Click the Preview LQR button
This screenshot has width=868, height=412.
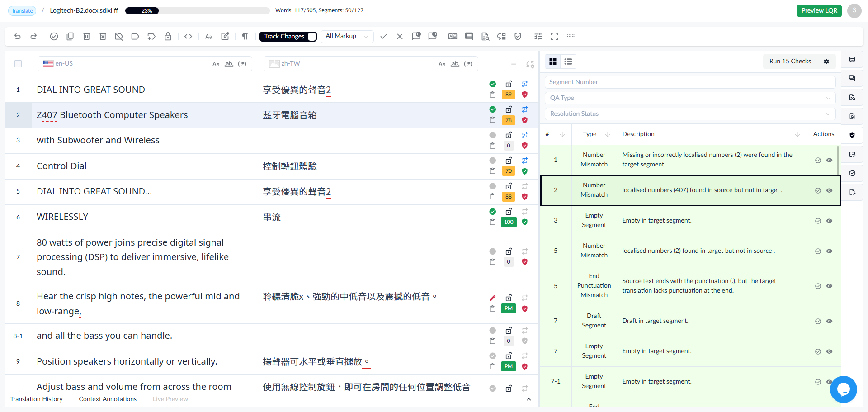coord(819,11)
